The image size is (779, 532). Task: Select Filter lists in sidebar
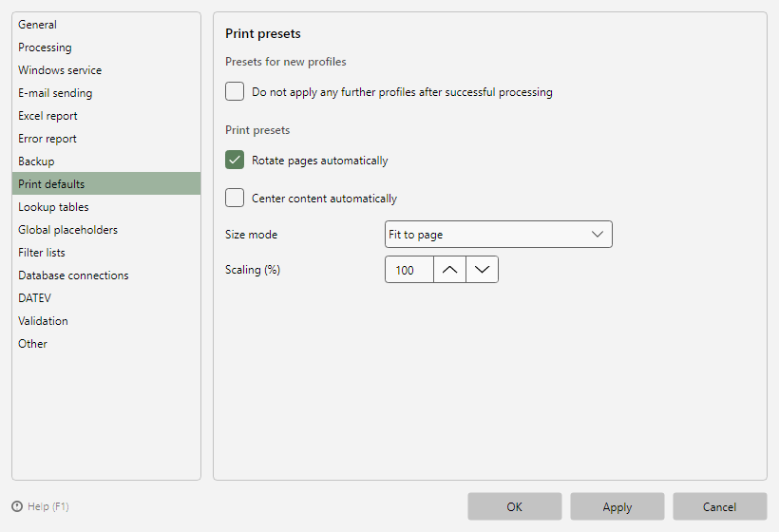106,253
